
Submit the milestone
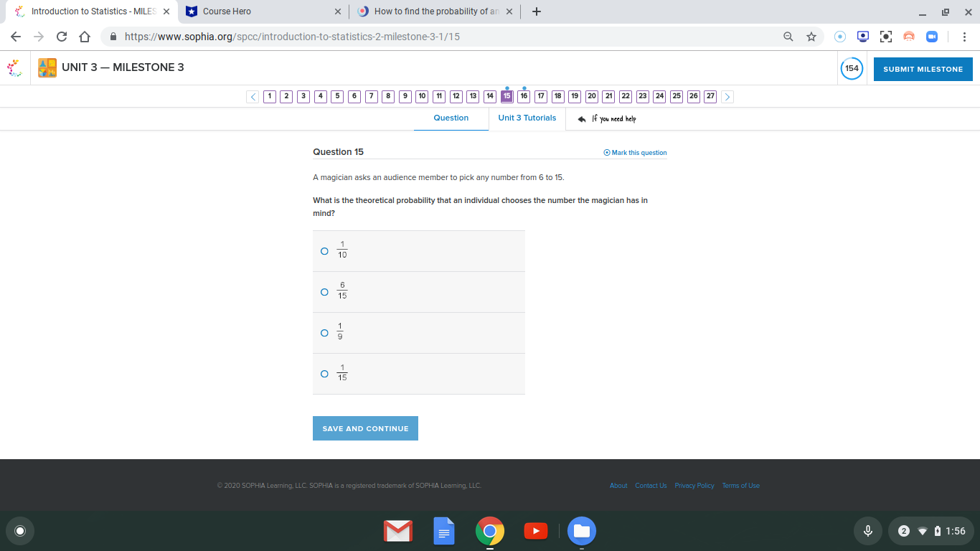tap(923, 69)
